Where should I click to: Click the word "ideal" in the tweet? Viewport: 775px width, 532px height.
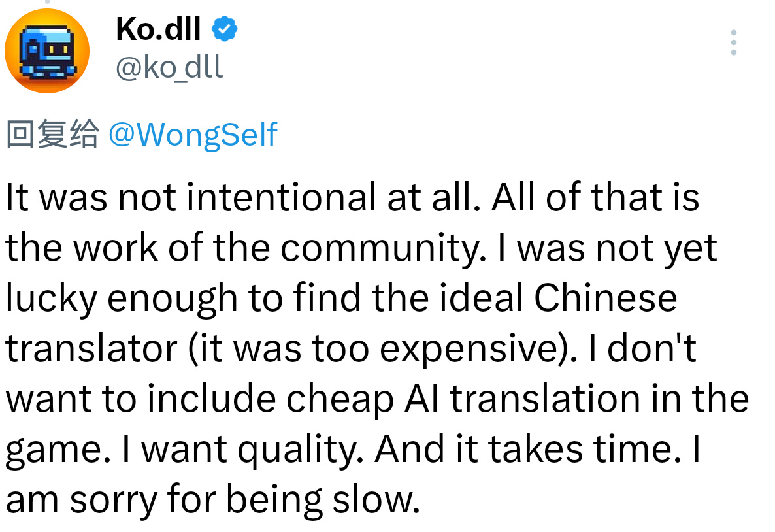tap(482, 299)
